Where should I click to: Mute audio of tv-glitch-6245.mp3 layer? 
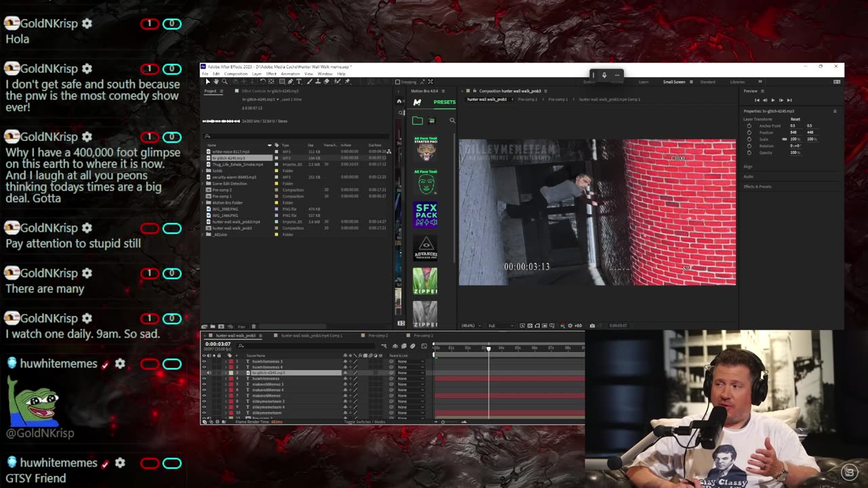tap(209, 373)
